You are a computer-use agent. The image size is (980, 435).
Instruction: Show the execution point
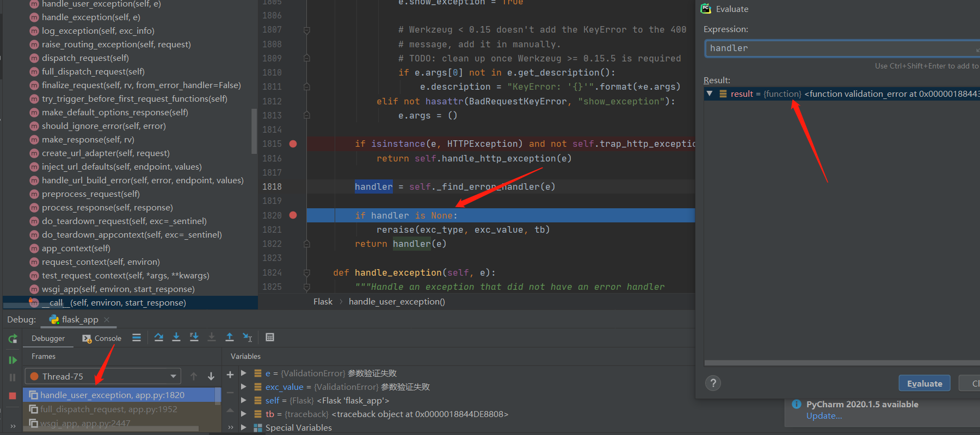(x=137, y=338)
